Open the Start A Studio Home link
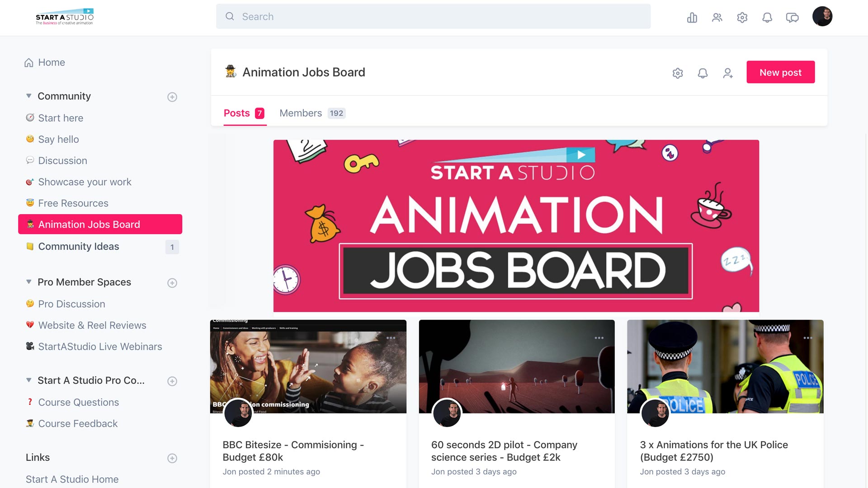This screenshot has height=488, width=868. tap(72, 479)
